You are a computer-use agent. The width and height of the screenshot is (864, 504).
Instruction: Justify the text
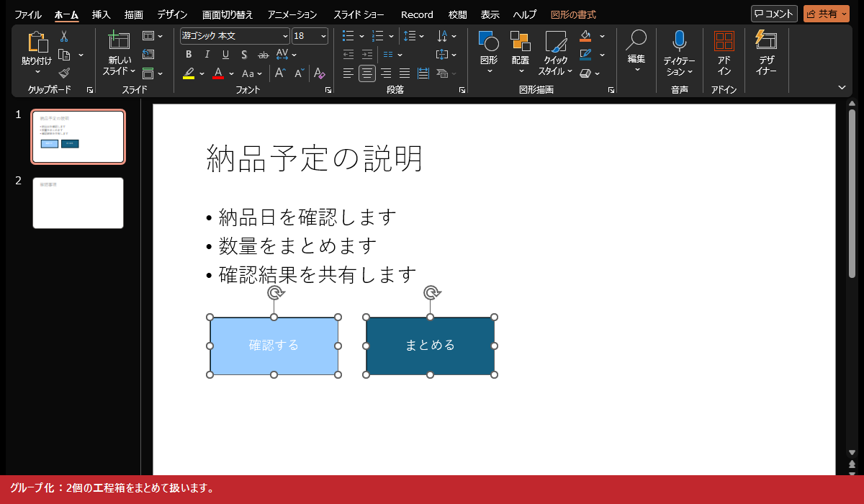(x=405, y=73)
